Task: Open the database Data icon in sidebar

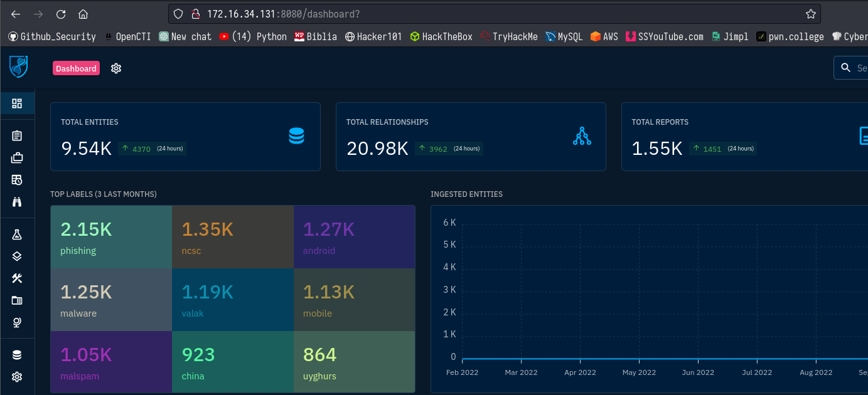Action: point(17,355)
